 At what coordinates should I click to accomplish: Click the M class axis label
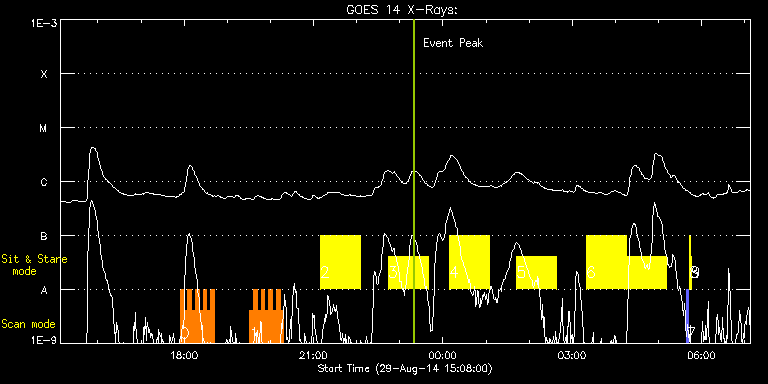point(44,128)
